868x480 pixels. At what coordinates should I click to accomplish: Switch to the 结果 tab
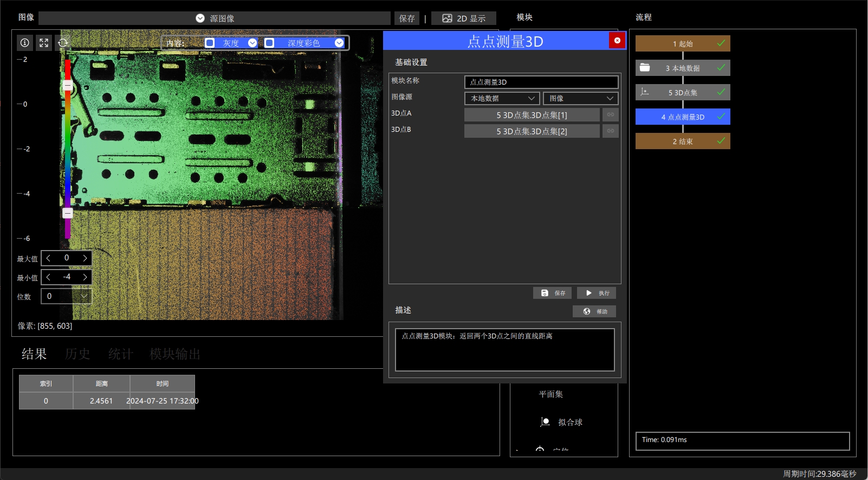pyautogui.click(x=34, y=354)
